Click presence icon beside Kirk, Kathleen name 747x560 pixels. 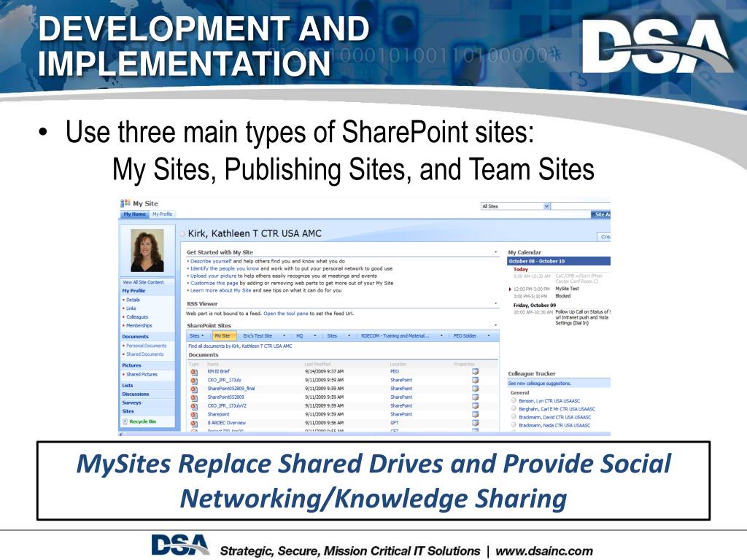(x=183, y=234)
